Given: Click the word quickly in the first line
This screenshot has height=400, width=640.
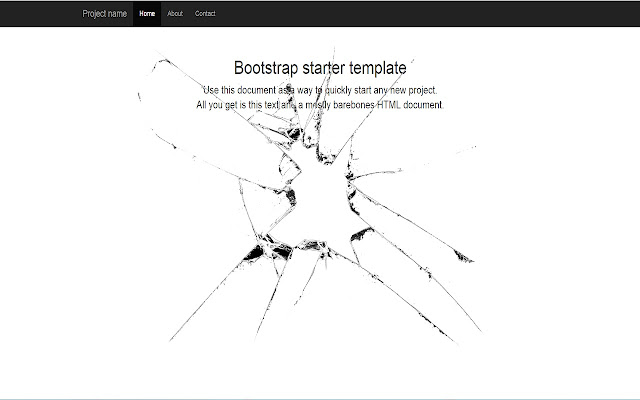Looking at the screenshot, I should (x=338, y=90).
